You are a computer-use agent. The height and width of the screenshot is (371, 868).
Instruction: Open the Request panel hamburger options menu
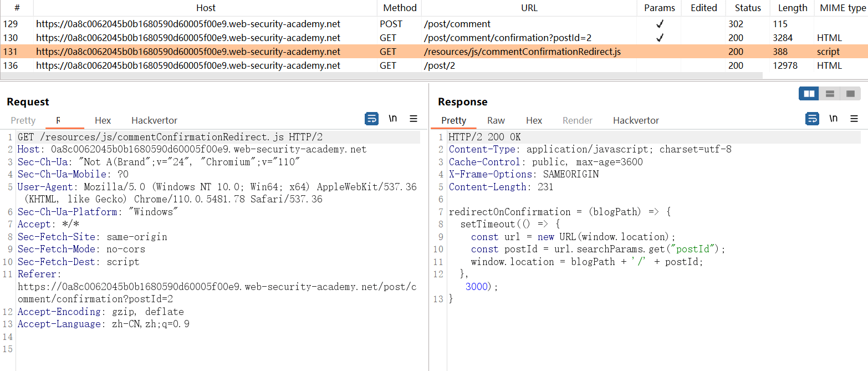point(413,119)
